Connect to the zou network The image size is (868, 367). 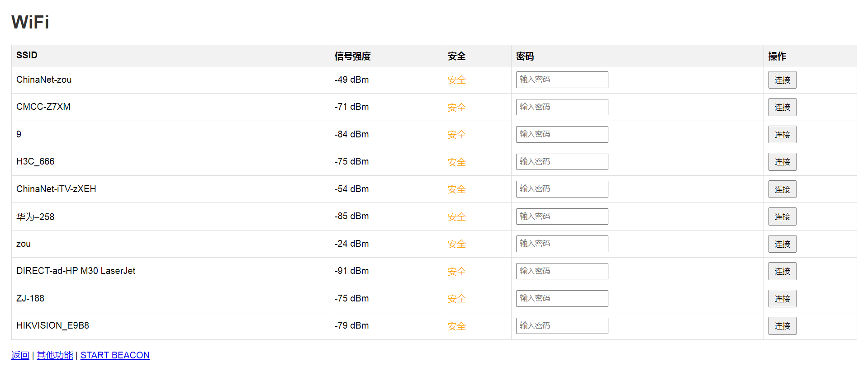pyautogui.click(x=782, y=244)
